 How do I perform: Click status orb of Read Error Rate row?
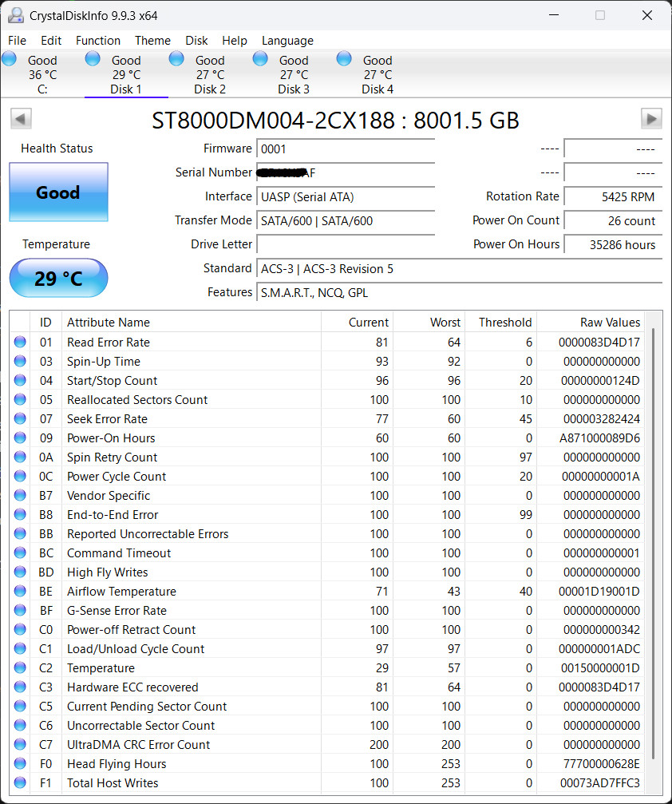[20, 342]
